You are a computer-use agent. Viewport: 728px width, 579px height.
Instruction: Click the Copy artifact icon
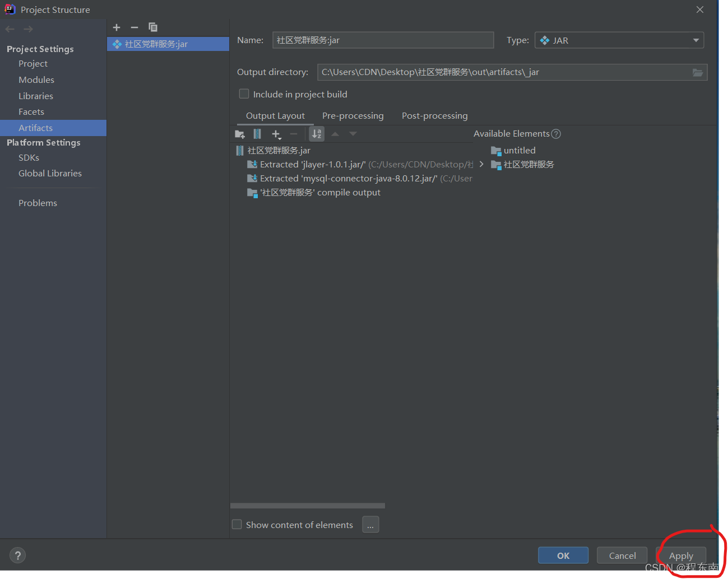[153, 27]
